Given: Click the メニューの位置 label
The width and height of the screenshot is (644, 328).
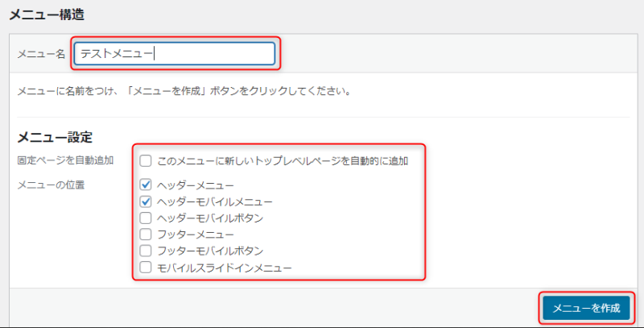Looking at the screenshot, I should click(51, 185).
